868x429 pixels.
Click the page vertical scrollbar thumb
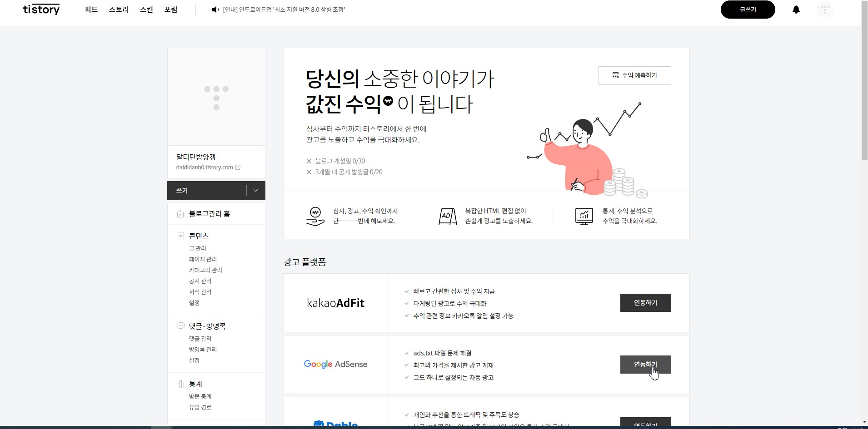[864, 82]
